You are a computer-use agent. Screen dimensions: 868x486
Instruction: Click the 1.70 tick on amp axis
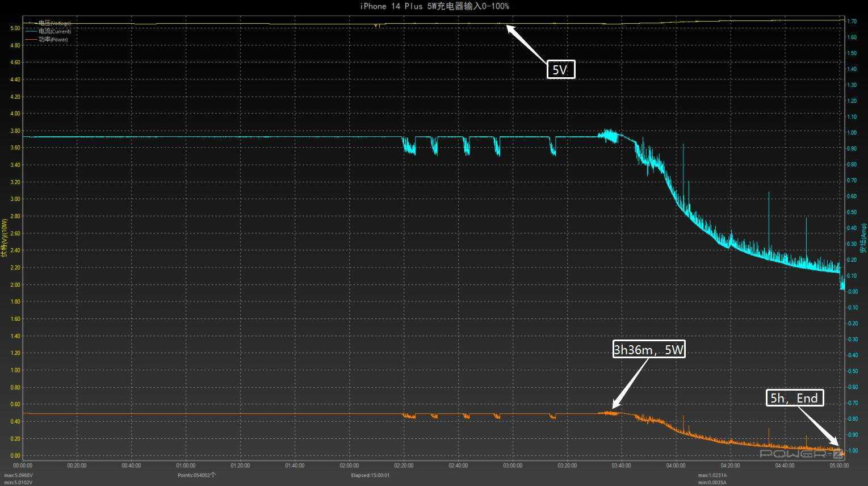(852, 22)
